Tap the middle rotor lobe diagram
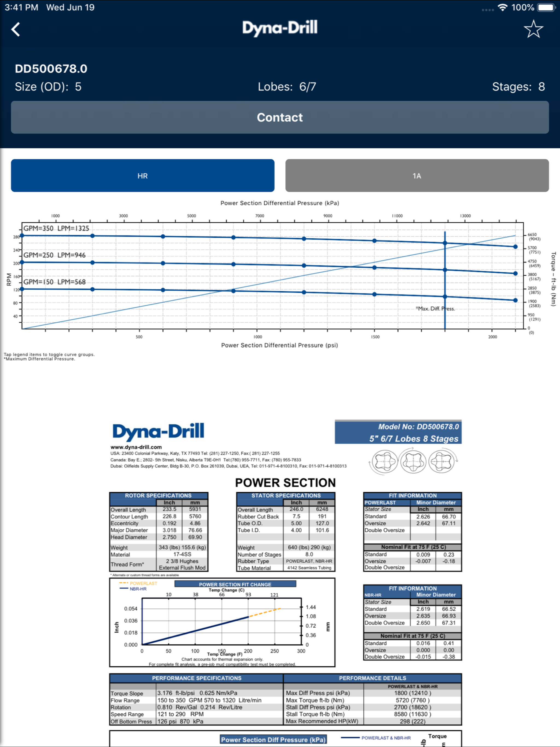Image resolution: width=560 pixels, height=747 pixels. 413,461
